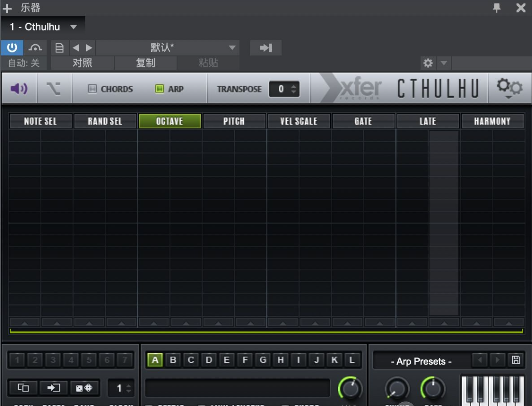Select pattern slot G
This screenshot has height=406, width=532.
[x=263, y=360]
